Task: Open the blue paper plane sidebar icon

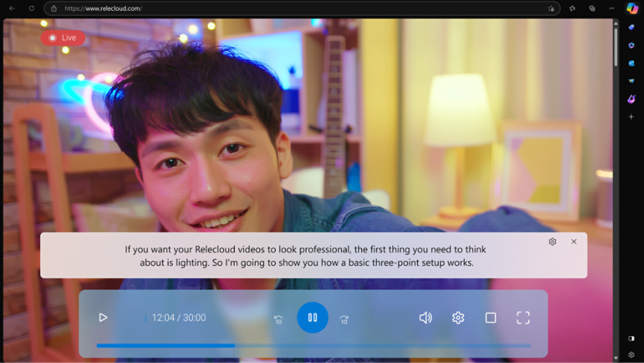Action: tap(632, 81)
